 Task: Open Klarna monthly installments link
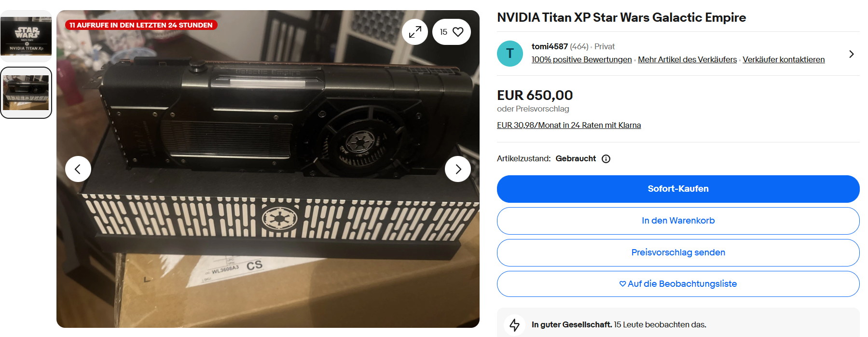coord(569,125)
